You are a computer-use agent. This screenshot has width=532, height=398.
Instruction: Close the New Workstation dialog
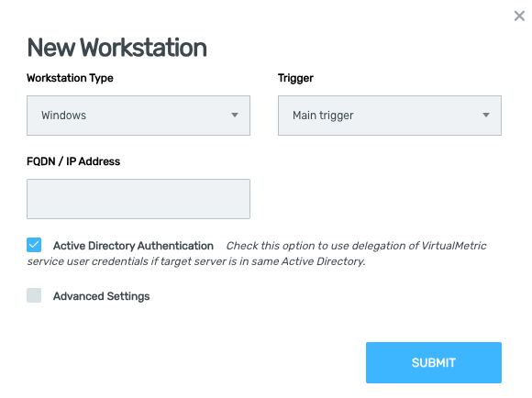[519, 16]
